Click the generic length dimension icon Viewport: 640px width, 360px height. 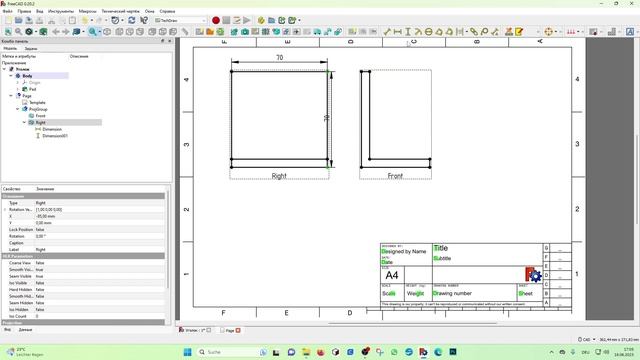click(x=387, y=31)
